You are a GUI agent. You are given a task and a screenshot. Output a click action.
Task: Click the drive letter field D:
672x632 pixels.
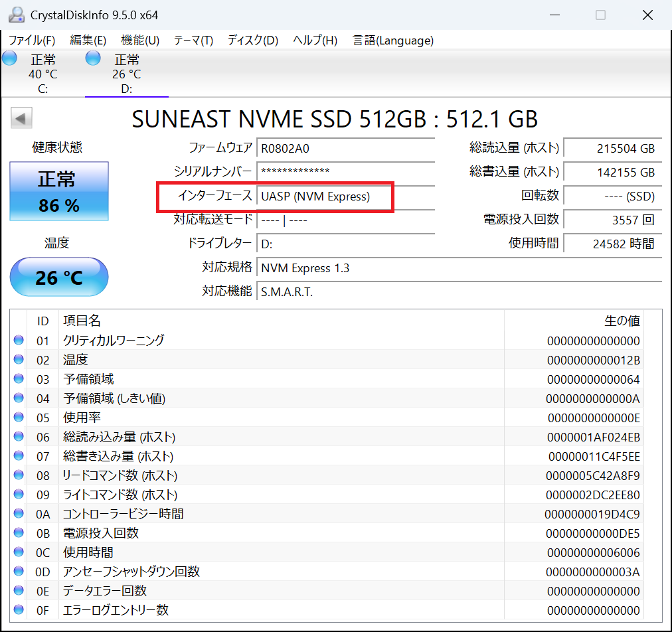[x=345, y=244]
